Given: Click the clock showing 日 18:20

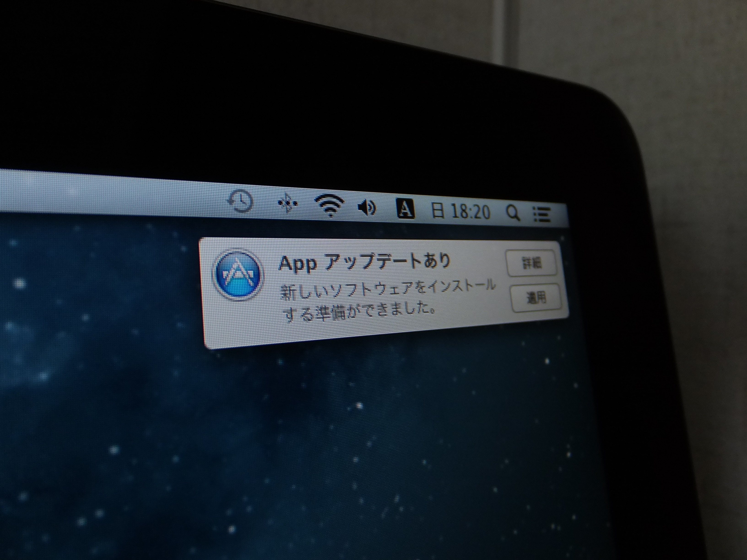Looking at the screenshot, I should tap(461, 212).
